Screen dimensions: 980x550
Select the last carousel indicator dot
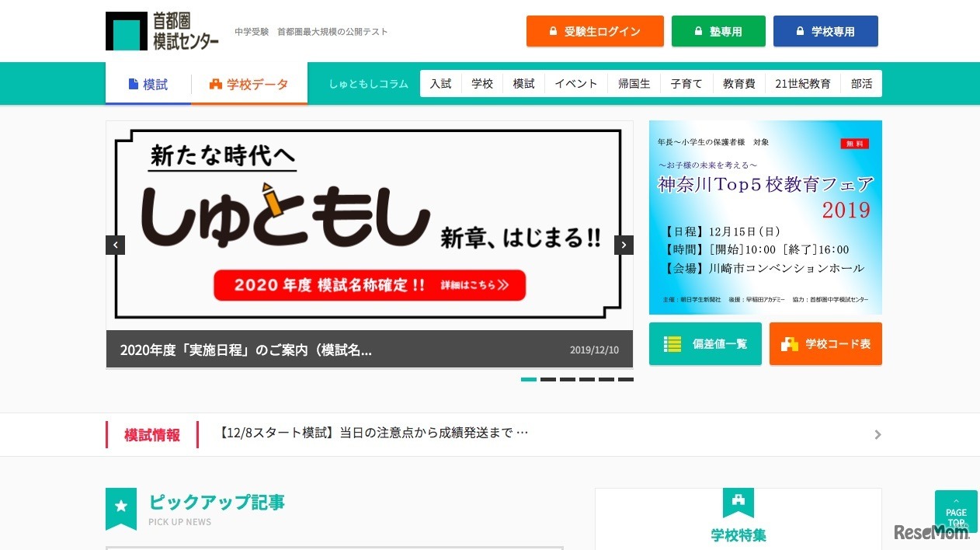click(x=626, y=380)
